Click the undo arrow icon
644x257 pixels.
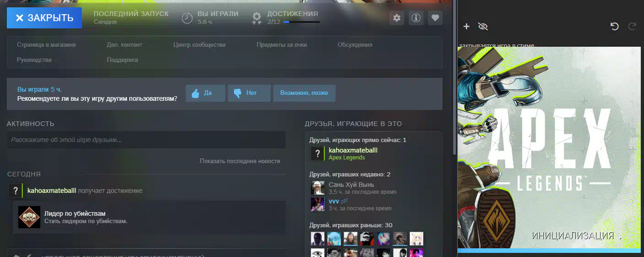click(614, 27)
